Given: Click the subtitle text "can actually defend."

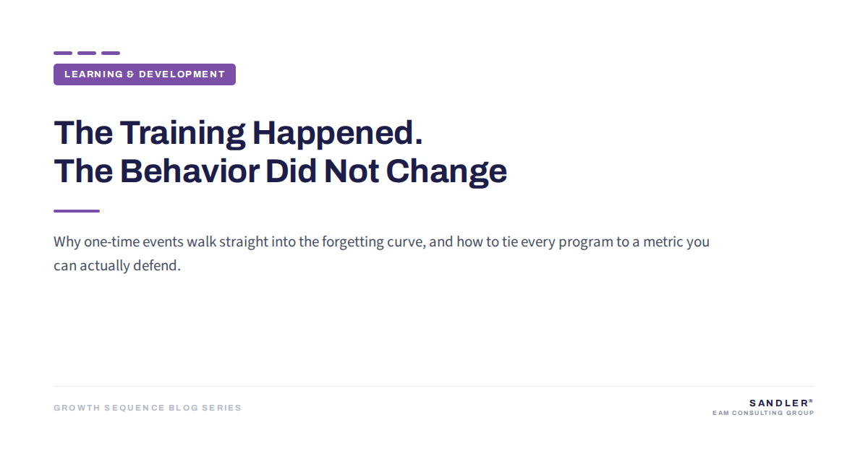Looking at the screenshot, I should click(116, 265).
